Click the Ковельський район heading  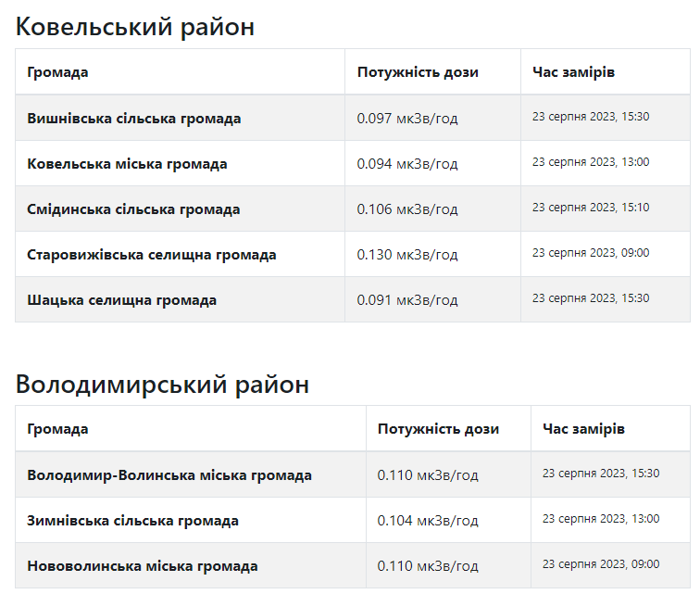point(135,27)
